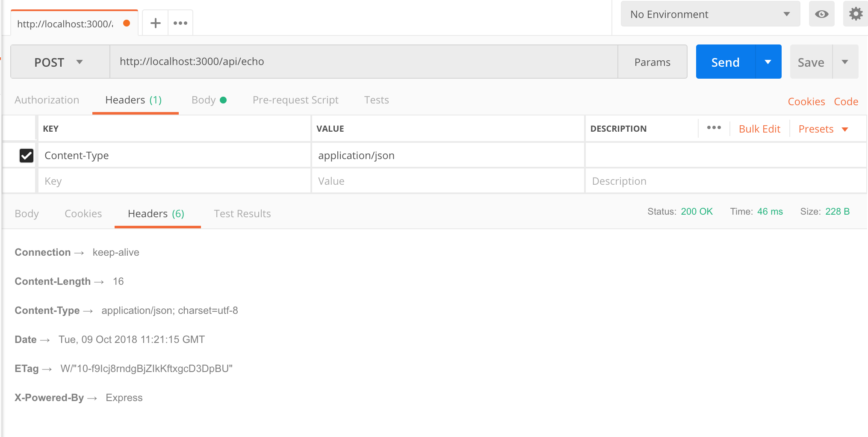Open the Code snippet link
The height and width of the screenshot is (437, 868).
point(846,102)
